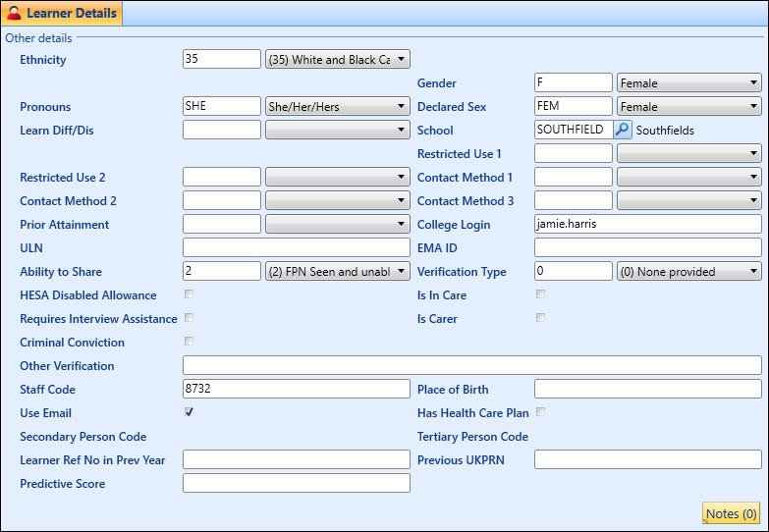Click into the ULN text field
The height and width of the screenshot is (532, 769).
pyautogui.click(x=296, y=248)
